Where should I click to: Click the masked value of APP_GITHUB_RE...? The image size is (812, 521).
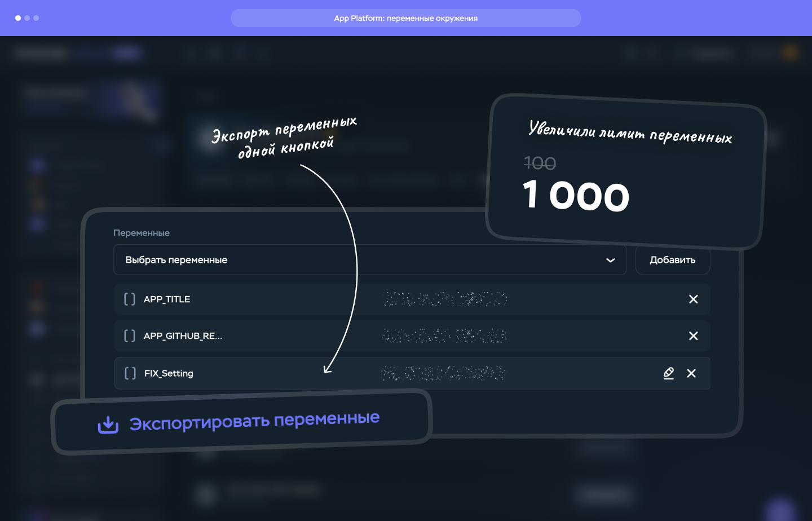(444, 336)
